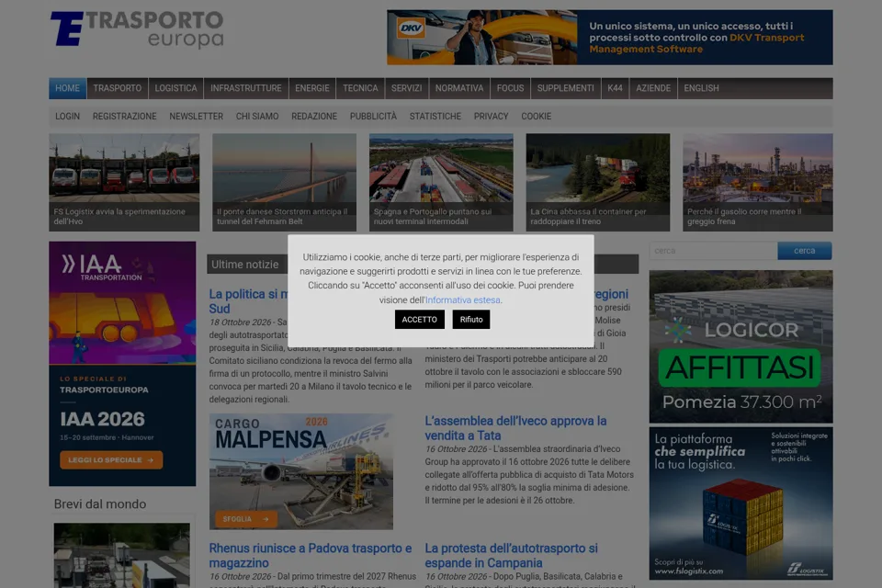Click the SFOGLIA button on Cargo Malpensa
This screenshot has height=588, width=882.
tap(246, 519)
